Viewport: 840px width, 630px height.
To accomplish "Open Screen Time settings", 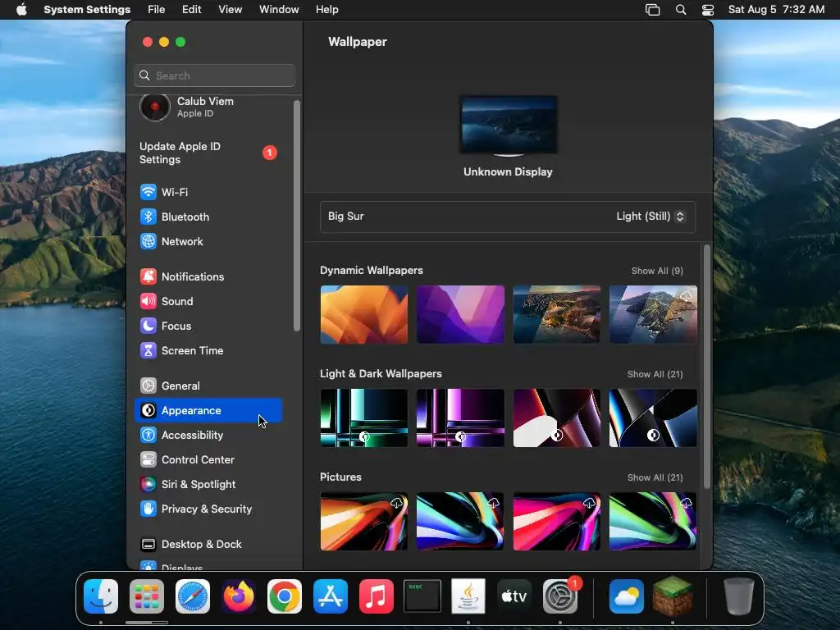I will 208,350.
